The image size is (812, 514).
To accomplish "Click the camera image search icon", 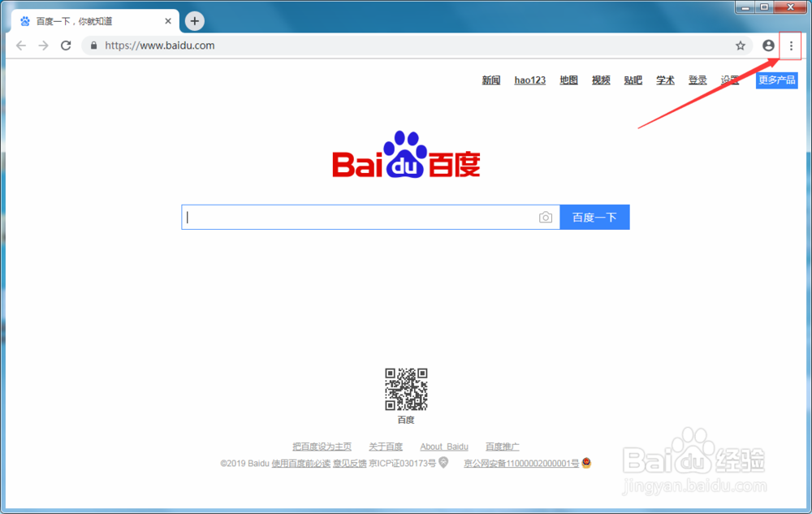I will click(x=546, y=218).
